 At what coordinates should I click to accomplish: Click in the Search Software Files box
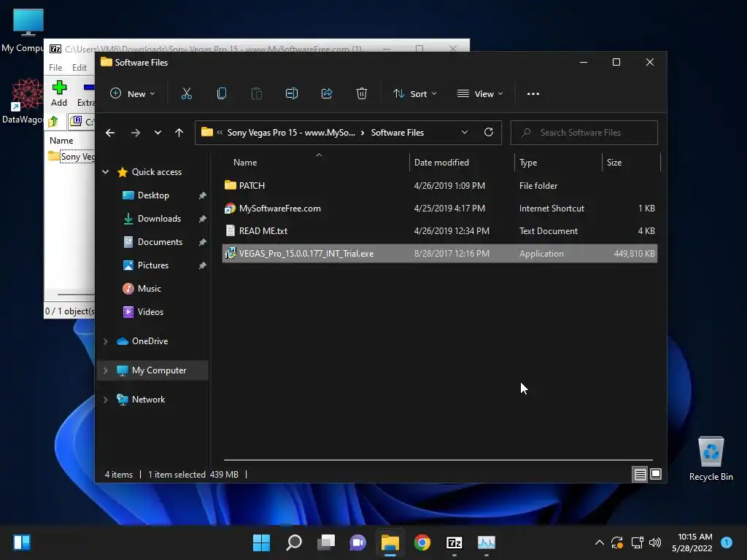pyautogui.click(x=584, y=133)
